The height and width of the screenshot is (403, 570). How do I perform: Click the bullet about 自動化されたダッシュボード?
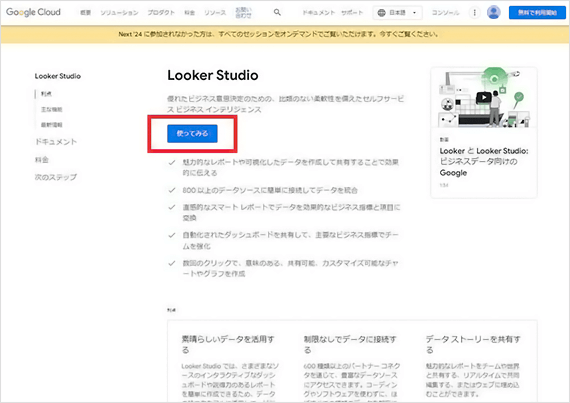point(290,241)
